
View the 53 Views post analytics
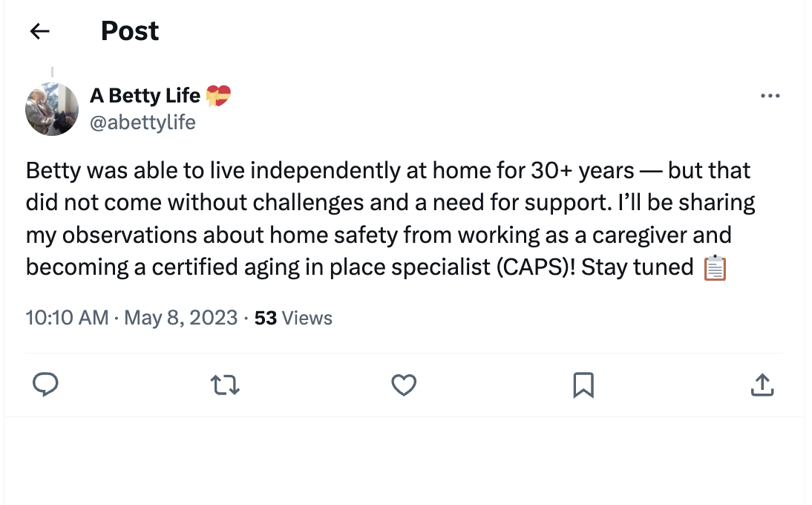click(293, 319)
